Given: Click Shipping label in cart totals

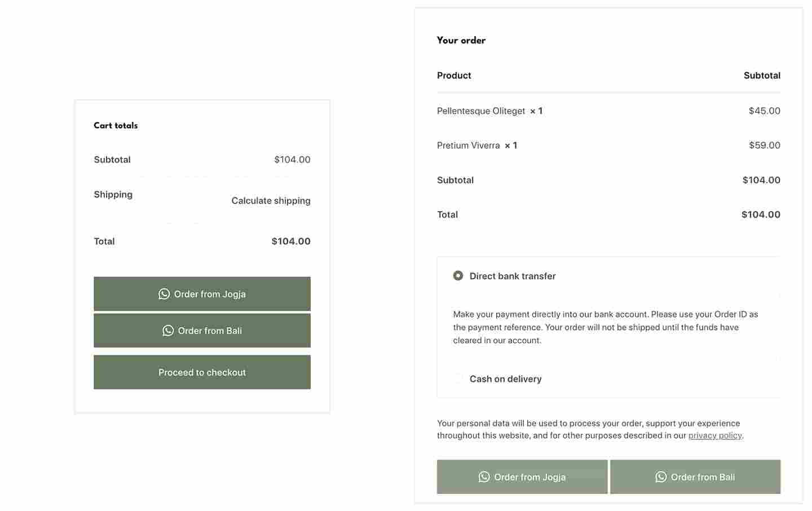Looking at the screenshot, I should pyautogui.click(x=113, y=194).
